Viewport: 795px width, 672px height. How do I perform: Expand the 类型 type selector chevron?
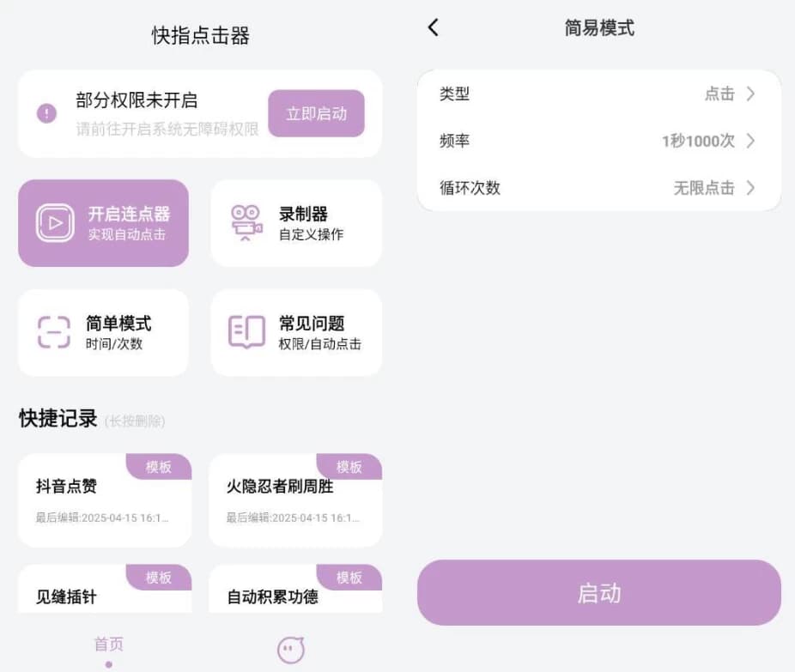(749, 94)
